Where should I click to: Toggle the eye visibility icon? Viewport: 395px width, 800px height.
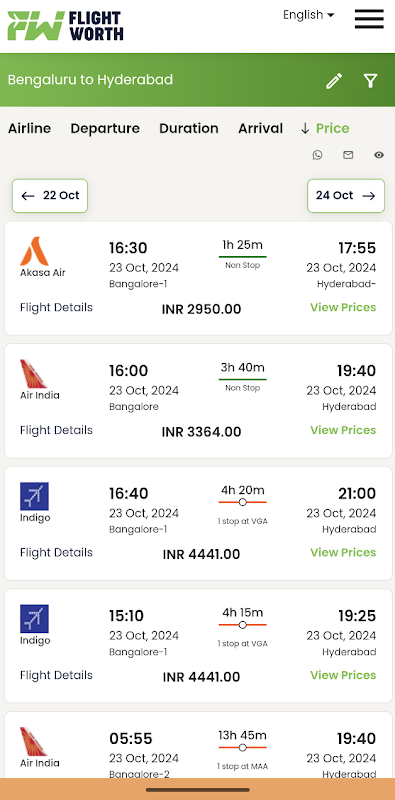tap(379, 155)
